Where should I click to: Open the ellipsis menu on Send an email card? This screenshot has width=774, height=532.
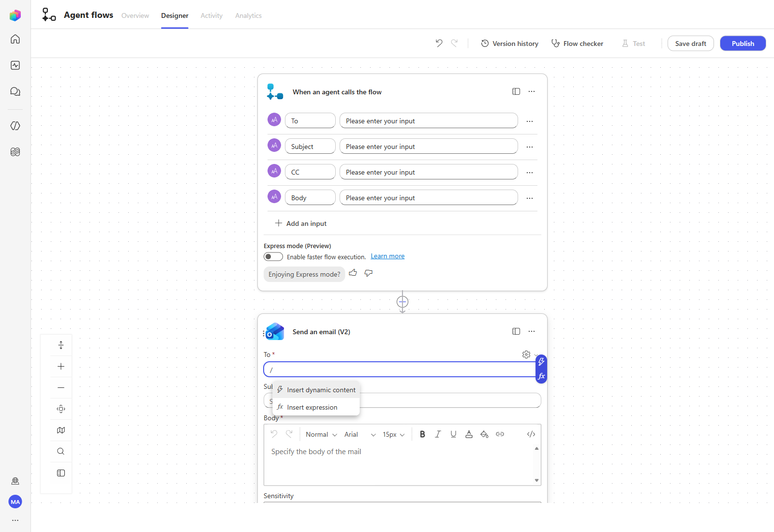tap(532, 331)
